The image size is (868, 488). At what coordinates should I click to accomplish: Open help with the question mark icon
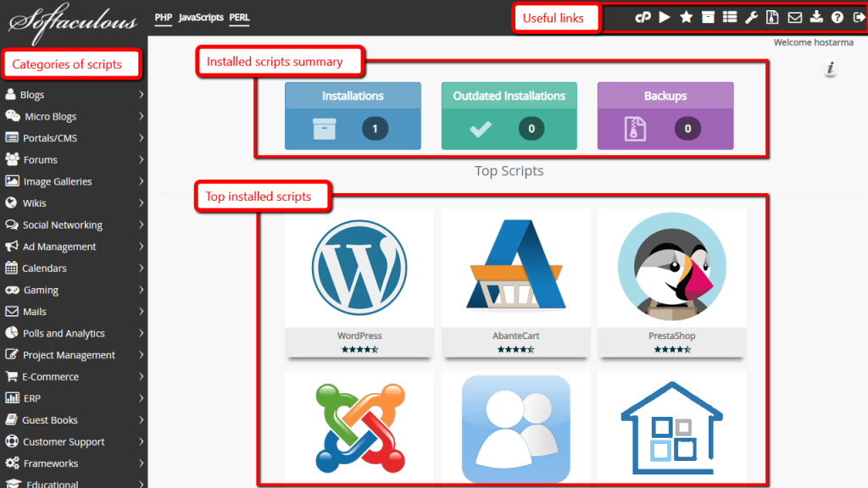point(837,18)
